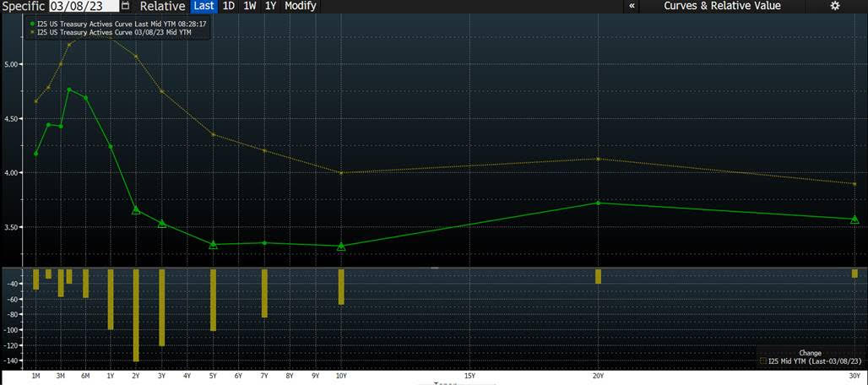The image size is (868, 385).
Task: Click yellow curve point at 10Y
Action: click(x=341, y=172)
